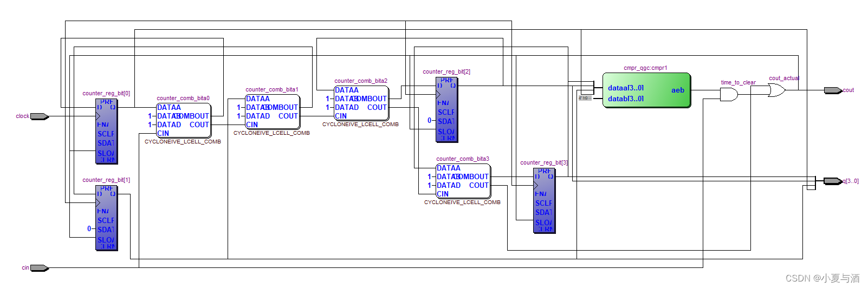Click the counter_reg_bit[1] label
Screen dimensions: 868x288
pos(106,180)
